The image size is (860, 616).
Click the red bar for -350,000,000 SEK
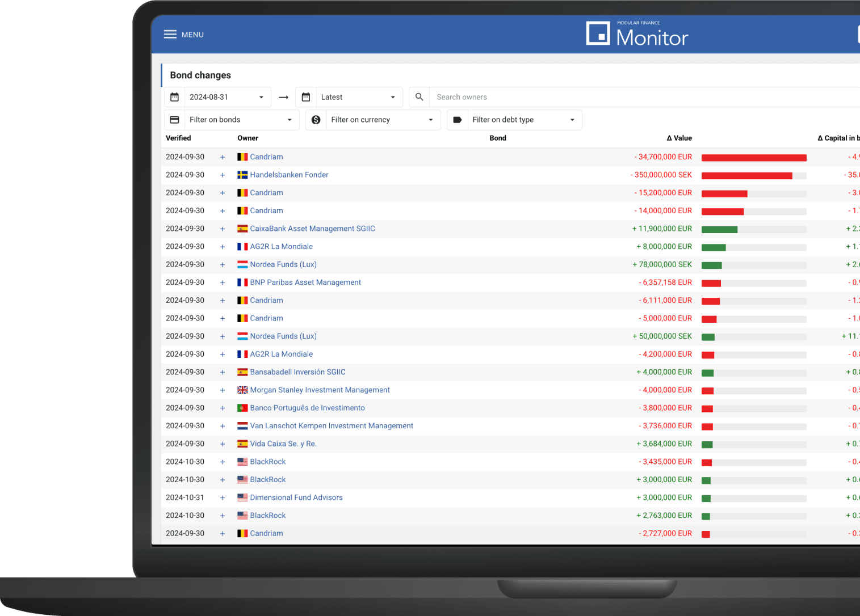click(746, 176)
